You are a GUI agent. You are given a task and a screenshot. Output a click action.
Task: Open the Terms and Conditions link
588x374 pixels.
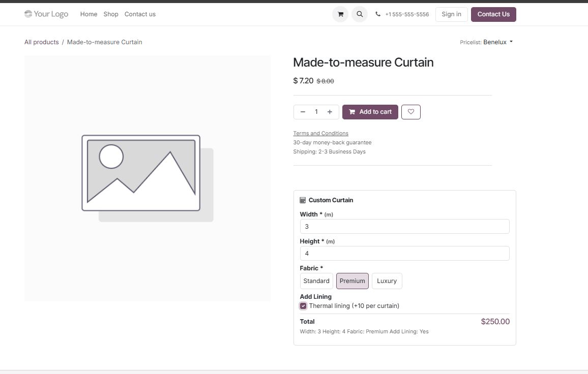pos(320,134)
